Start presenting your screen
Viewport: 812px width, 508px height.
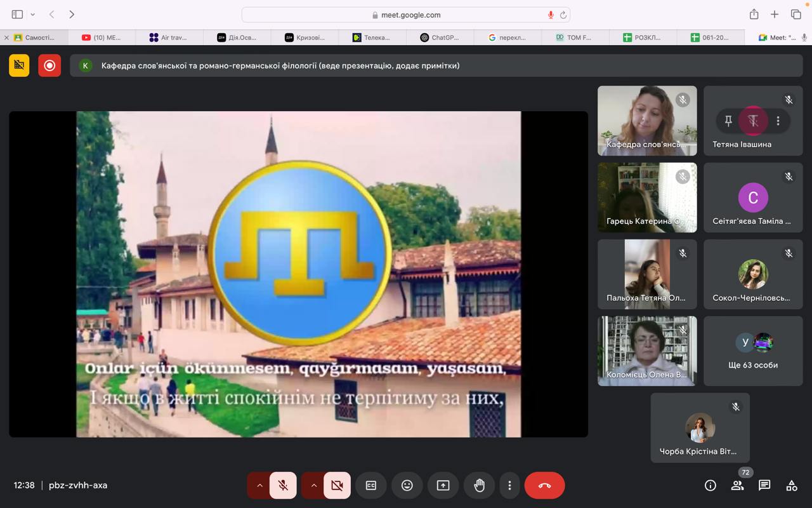point(443,485)
